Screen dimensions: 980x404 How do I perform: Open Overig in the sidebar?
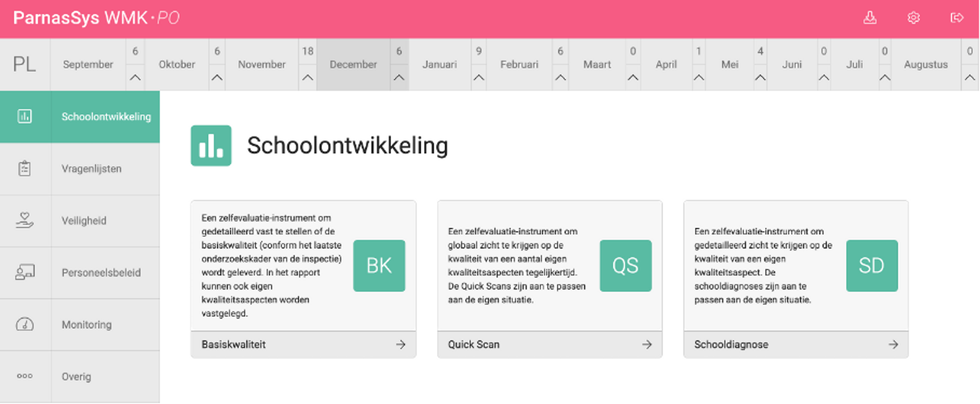point(76,377)
